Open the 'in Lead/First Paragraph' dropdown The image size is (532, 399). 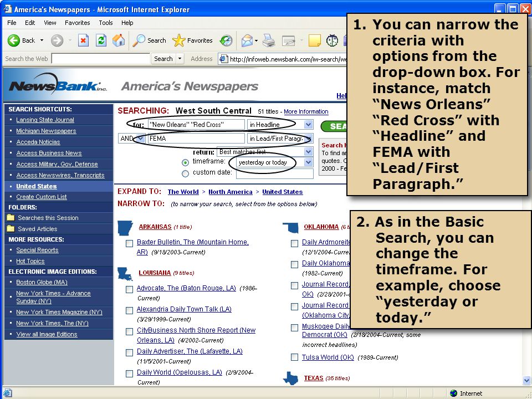pos(280,139)
